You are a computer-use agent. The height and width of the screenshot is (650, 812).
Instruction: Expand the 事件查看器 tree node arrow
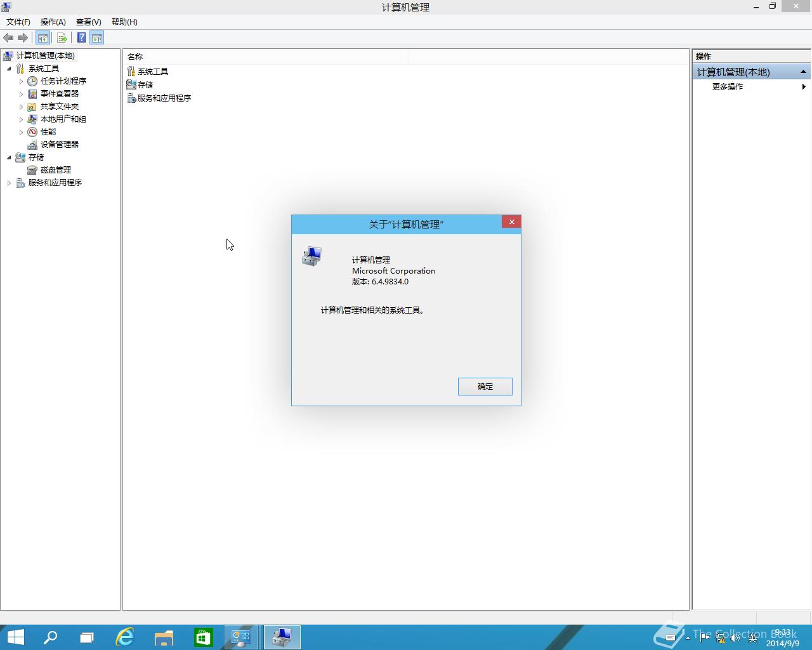[x=21, y=94]
